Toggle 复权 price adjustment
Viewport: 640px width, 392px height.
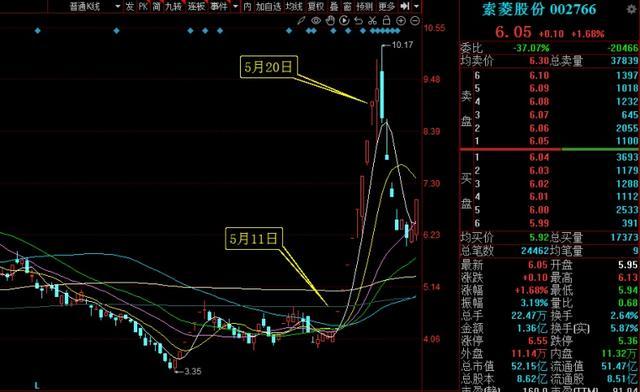point(316,7)
